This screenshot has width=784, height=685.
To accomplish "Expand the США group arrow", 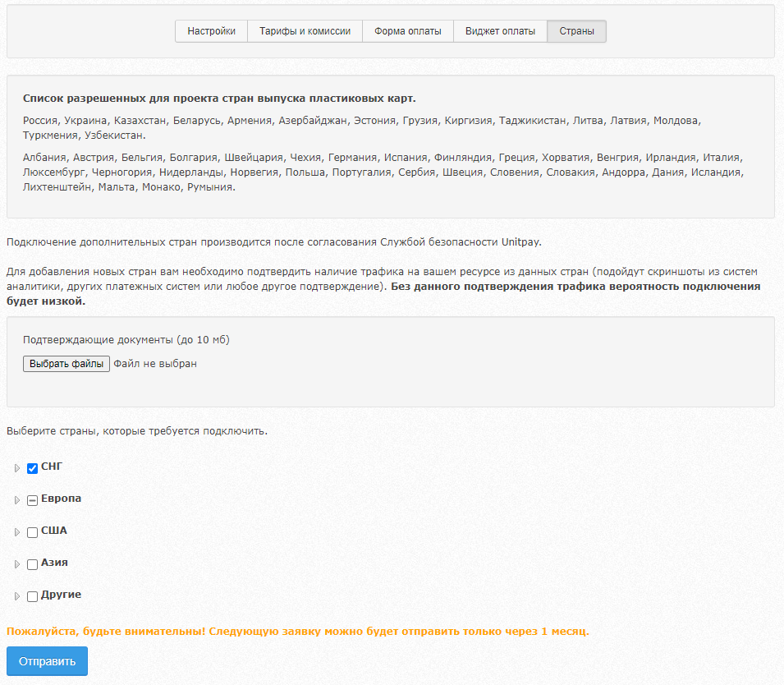I will (17, 532).
